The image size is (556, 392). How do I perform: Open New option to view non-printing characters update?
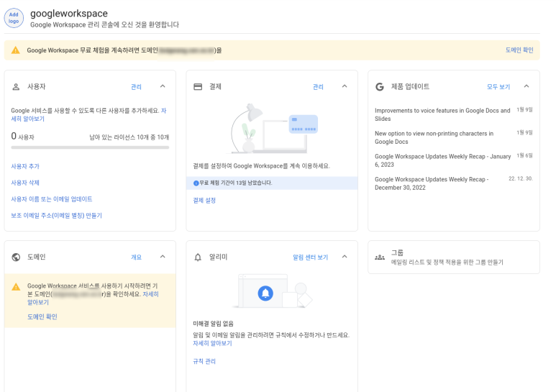pos(434,137)
